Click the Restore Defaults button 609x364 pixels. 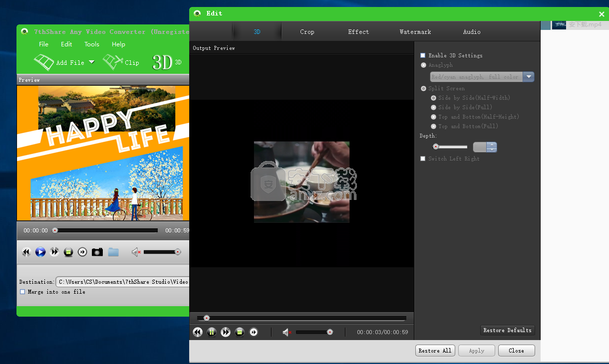[507, 330]
